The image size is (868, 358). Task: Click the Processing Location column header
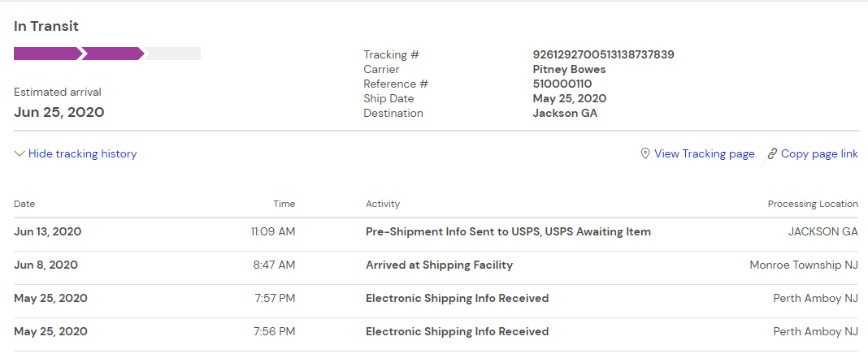[812, 204]
